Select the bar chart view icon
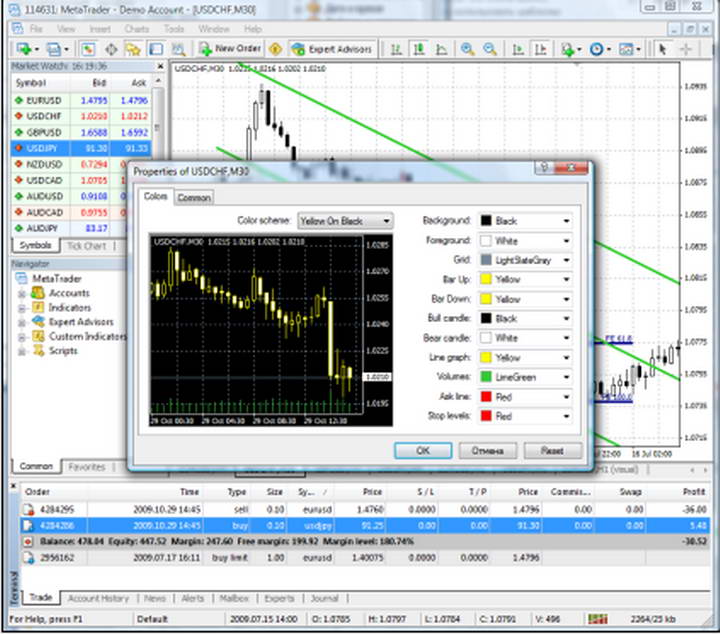 click(x=397, y=48)
